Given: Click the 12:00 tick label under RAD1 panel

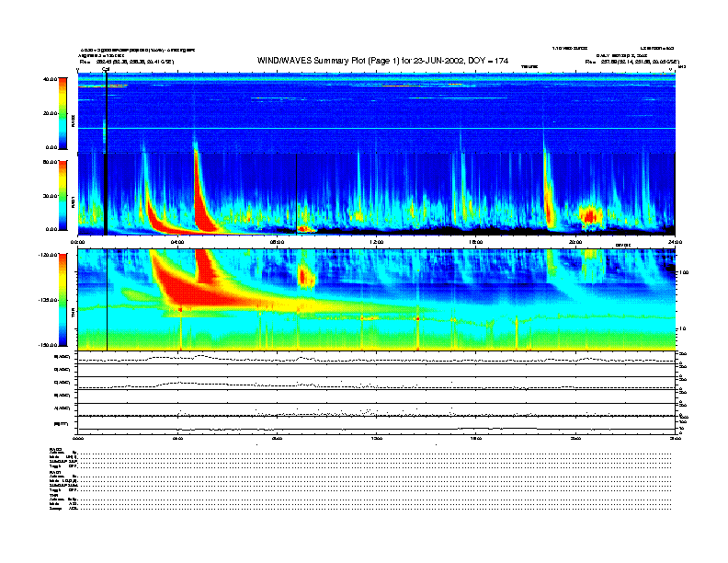Looking at the screenshot, I should [376, 242].
